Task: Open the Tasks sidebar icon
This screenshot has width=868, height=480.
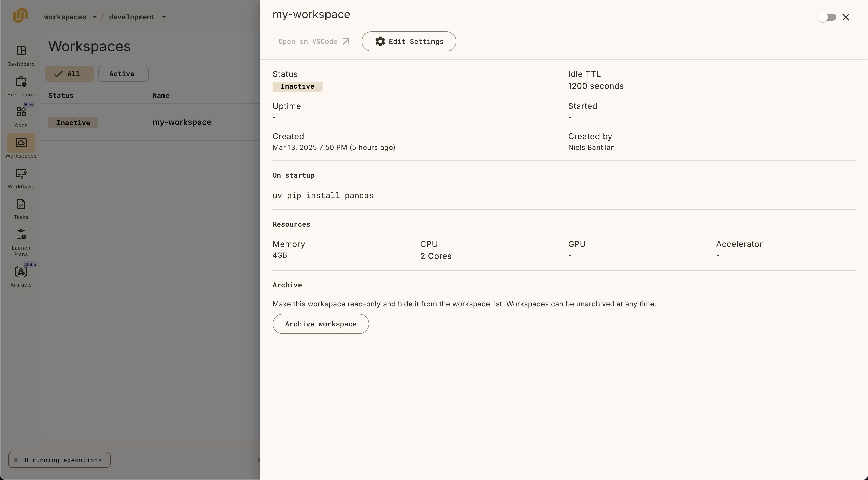Action: [x=21, y=209]
